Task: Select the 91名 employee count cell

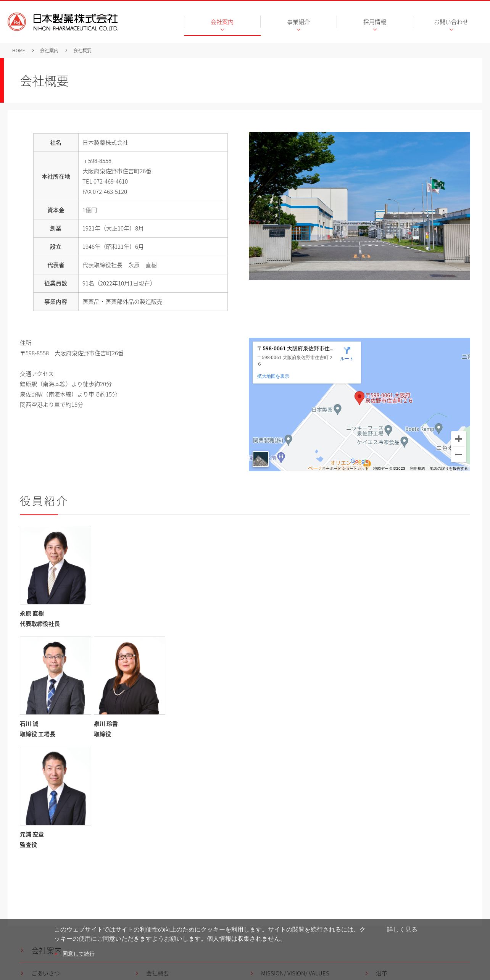Action: pos(153,284)
